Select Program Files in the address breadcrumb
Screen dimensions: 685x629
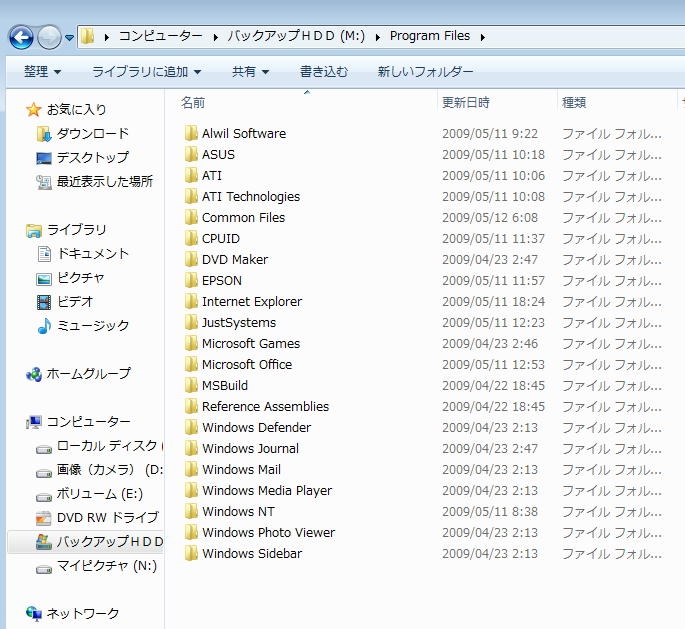(x=430, y=36)
